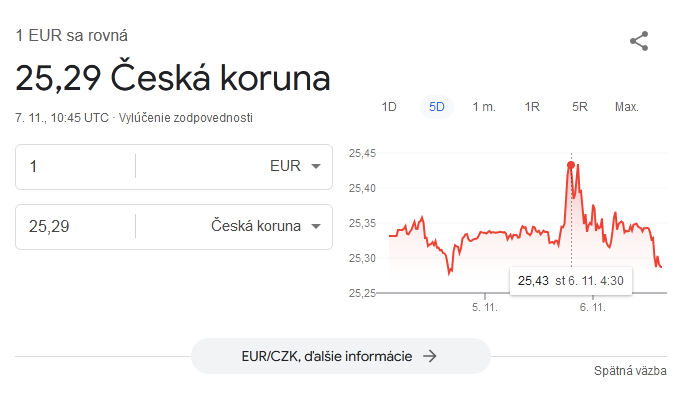Open the EUR currency dropdown arrow

316,166
